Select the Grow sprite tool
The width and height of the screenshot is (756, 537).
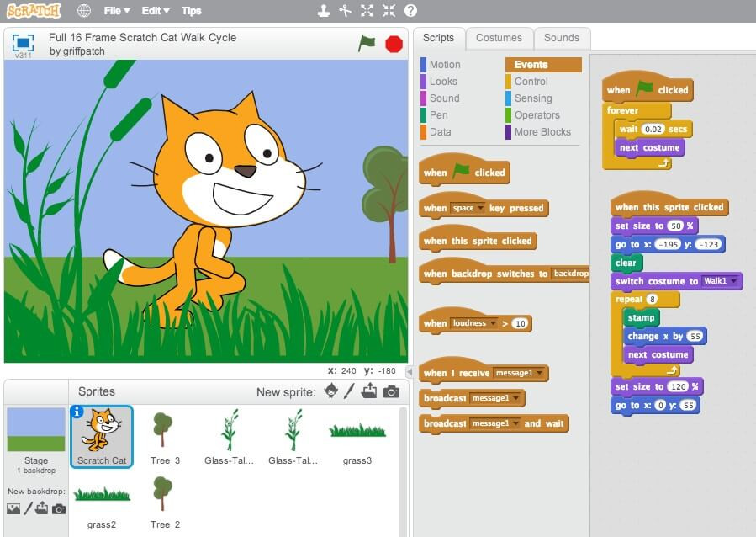367,11
